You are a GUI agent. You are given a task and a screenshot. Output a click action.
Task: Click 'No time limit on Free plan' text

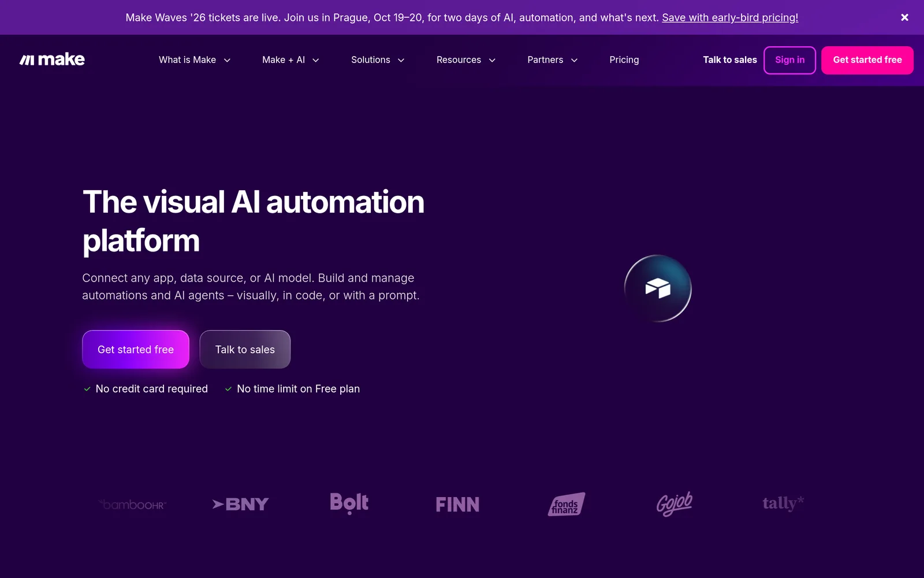(298, 389)
